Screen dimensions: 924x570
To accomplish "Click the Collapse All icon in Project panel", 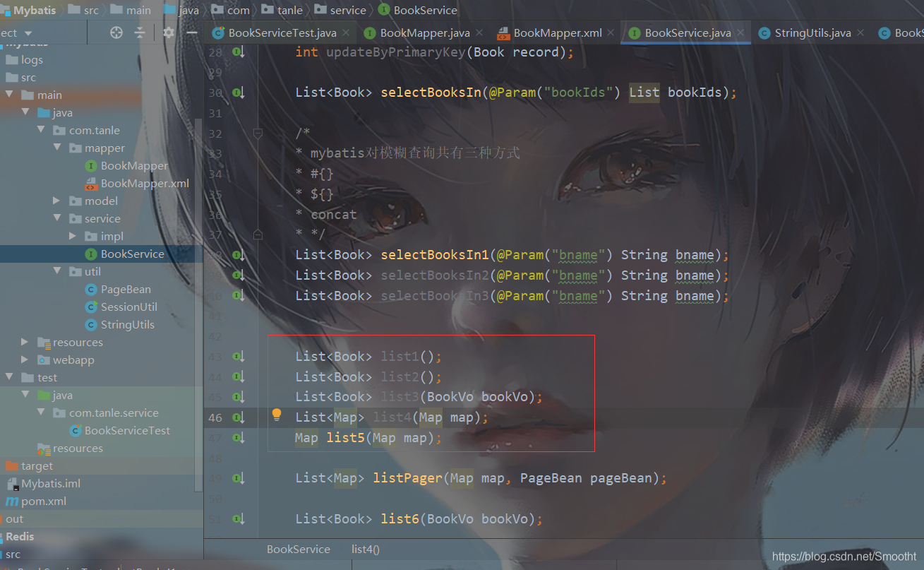I will pos(140,32).
